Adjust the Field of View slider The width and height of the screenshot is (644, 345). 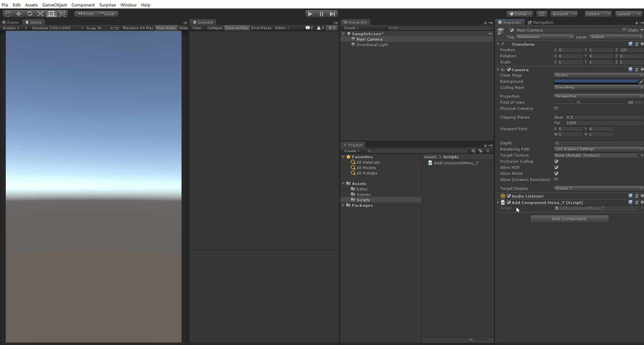coord(590,102)
